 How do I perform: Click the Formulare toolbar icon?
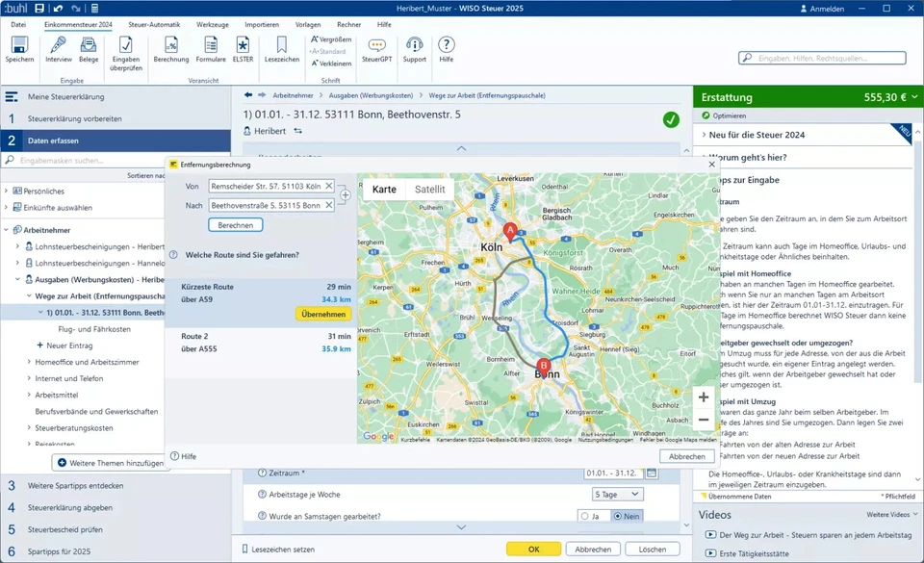click(x=211, y=45)
